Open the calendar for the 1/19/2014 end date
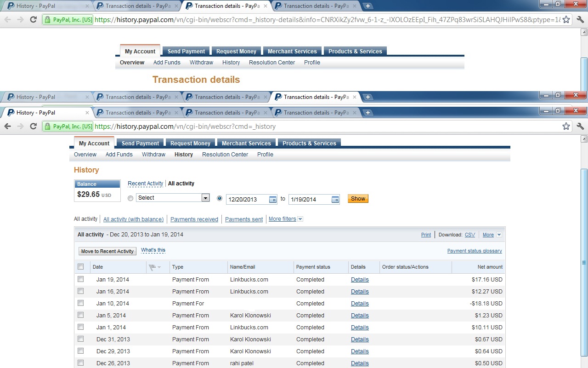 click(x=335, y=199)
